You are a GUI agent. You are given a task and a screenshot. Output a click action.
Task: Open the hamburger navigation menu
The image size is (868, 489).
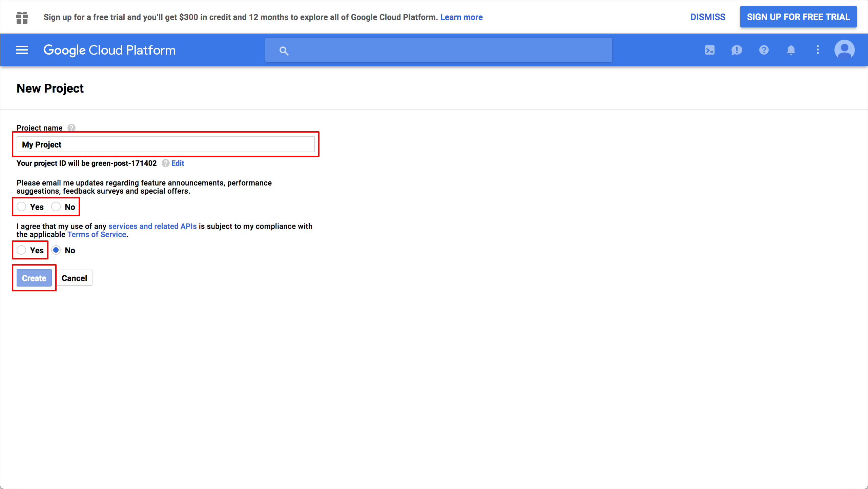pos(22,50)
